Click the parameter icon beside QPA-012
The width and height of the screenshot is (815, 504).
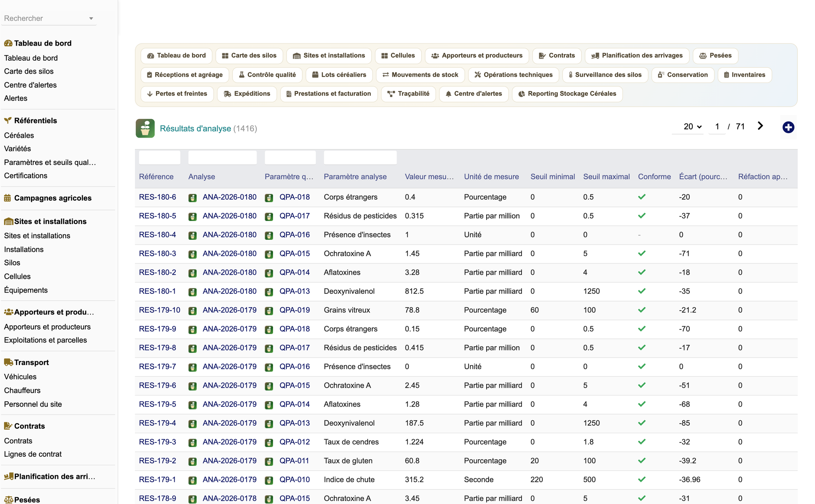point(269,442)
